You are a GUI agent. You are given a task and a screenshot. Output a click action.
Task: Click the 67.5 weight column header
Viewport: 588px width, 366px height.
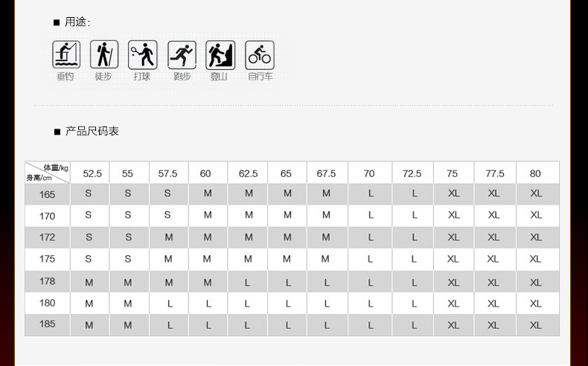pyautogui.click(x=327, y=173)
